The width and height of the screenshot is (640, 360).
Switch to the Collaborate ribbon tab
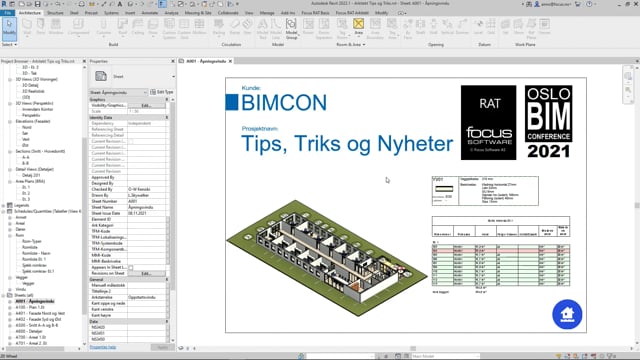click(x=228, y=13)
